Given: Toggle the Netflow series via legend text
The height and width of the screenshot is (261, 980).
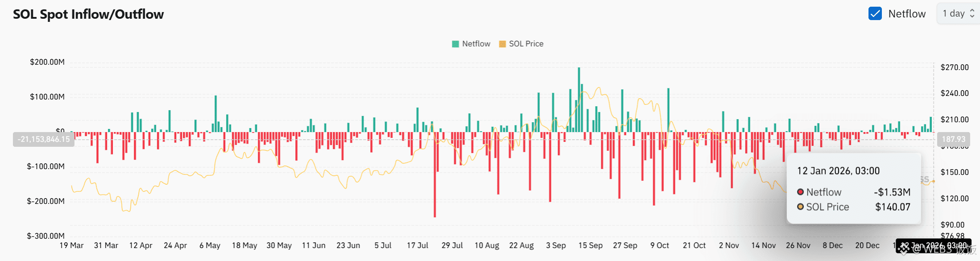Looking at the screenshot, I should pos(476,44).
